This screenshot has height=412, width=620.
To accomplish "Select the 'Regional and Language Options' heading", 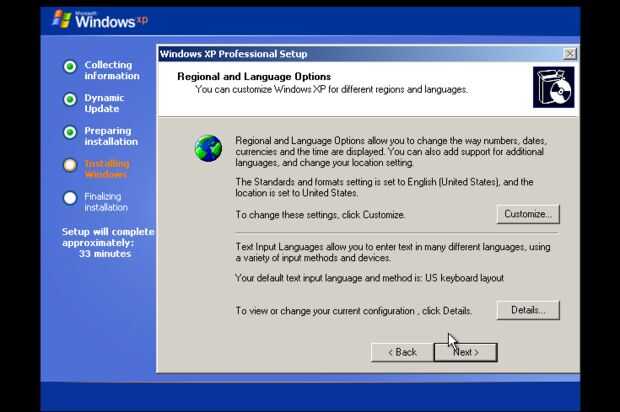I will 254,76.
